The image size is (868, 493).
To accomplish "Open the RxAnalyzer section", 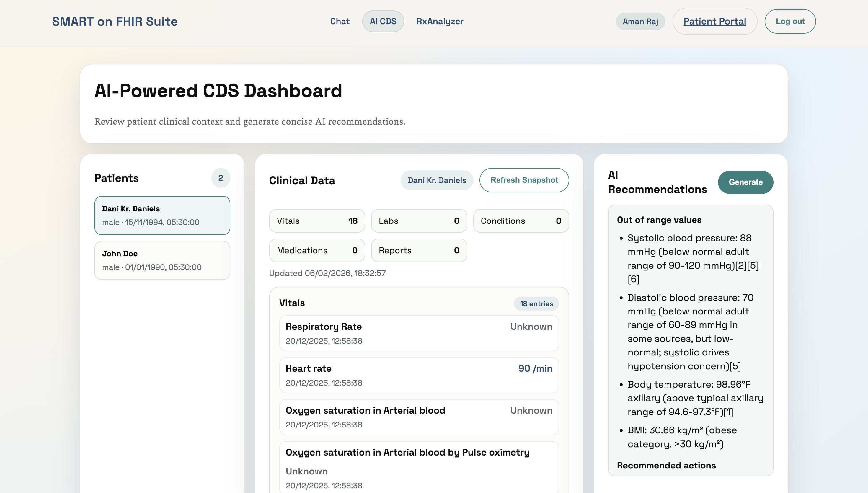I will (x=439, y=21).
